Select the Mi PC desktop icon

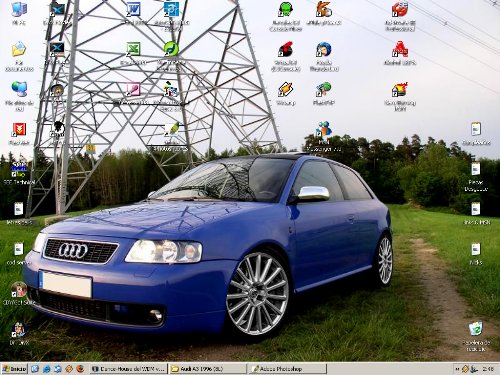[19, 9]
